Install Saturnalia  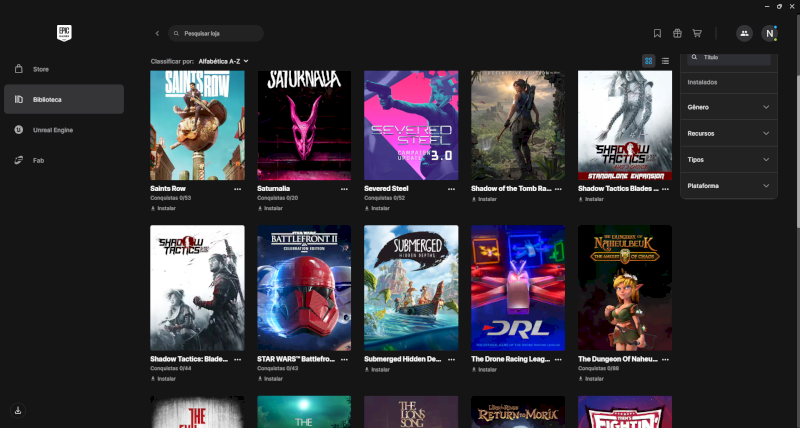click(270, 208)
